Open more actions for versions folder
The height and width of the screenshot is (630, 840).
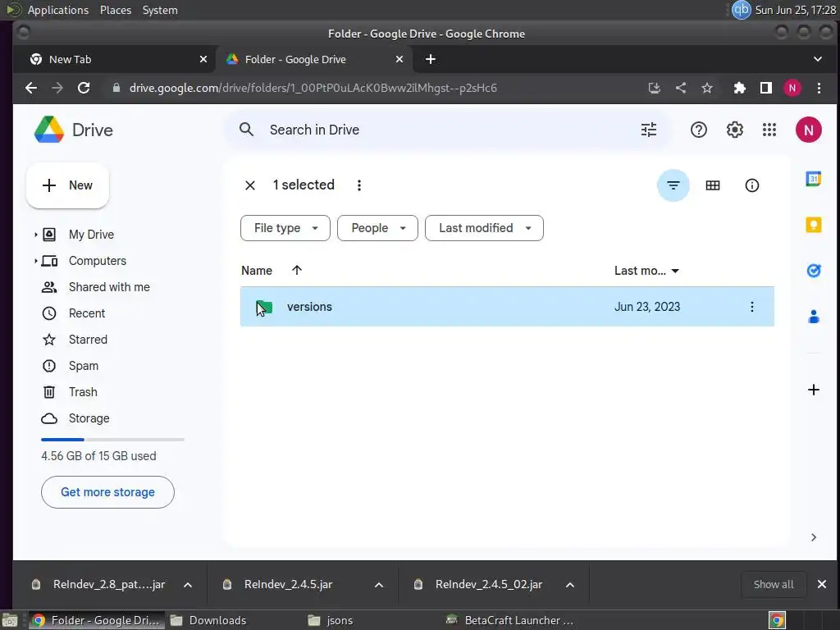pyautogui.click(x=751, y=307)
